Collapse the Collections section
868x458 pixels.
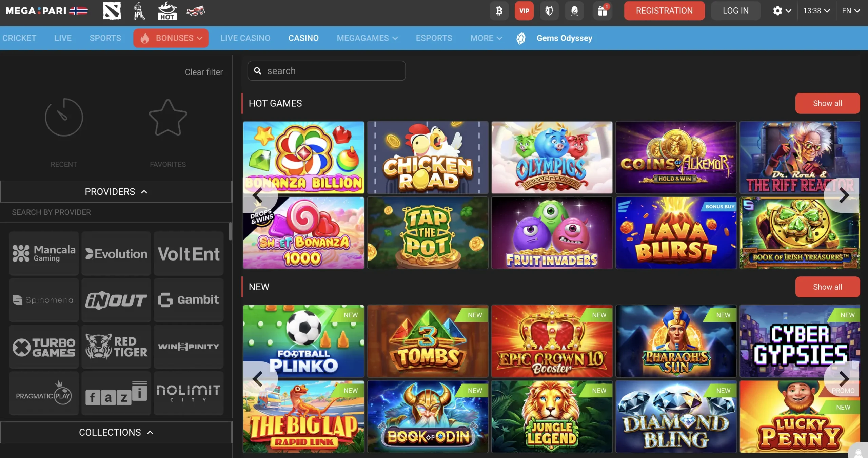pos(116,432)
